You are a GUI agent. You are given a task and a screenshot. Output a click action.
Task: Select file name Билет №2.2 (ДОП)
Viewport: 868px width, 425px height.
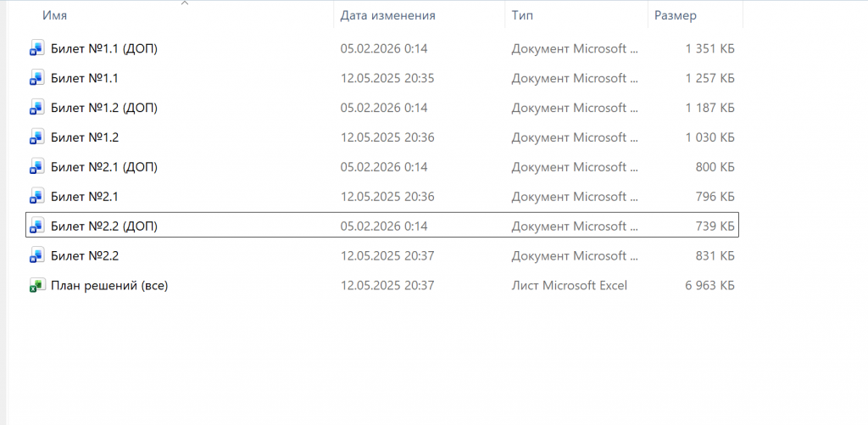pyautogui.click(x=104, y=226)
